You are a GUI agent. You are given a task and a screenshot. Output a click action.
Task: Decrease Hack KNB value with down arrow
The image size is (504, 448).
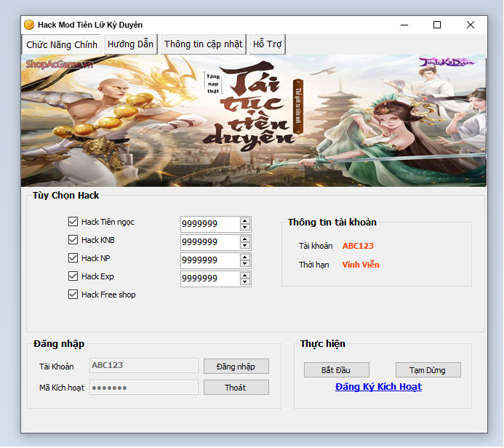245,246
